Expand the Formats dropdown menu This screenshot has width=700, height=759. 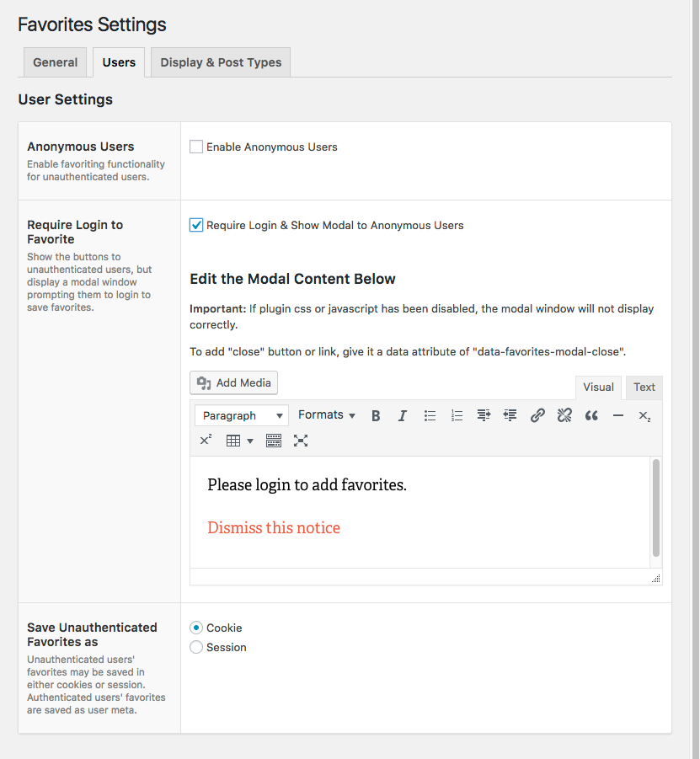click(327, 415)
